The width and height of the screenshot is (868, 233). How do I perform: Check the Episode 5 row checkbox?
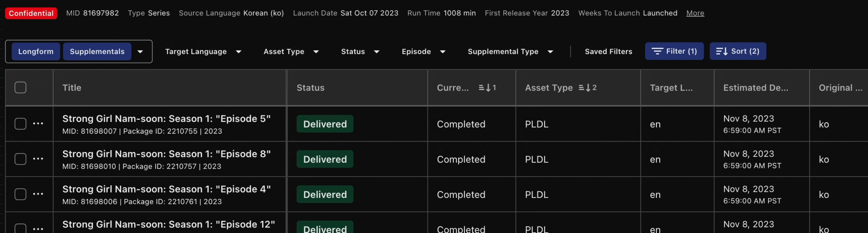click(20, 124)
